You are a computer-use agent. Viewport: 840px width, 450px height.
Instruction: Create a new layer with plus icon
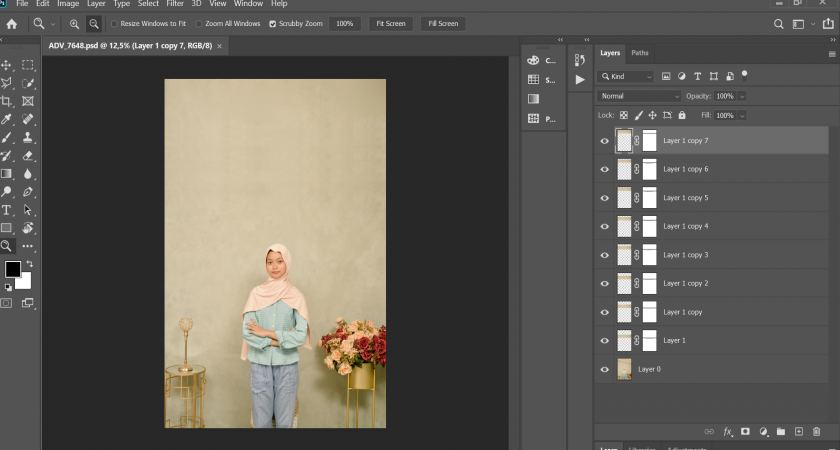pyautogui.click(x=798, y=432)
